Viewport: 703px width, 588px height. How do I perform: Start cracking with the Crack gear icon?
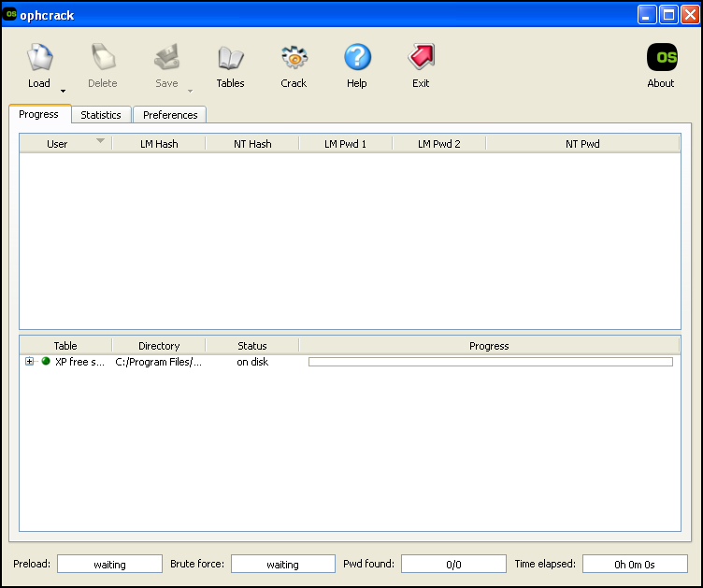pos(294,57)
